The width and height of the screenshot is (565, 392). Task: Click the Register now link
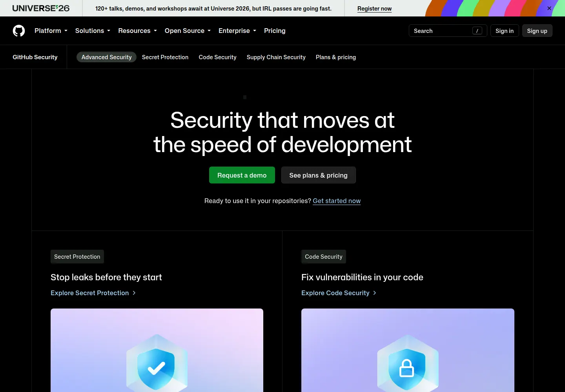[374, 9]
